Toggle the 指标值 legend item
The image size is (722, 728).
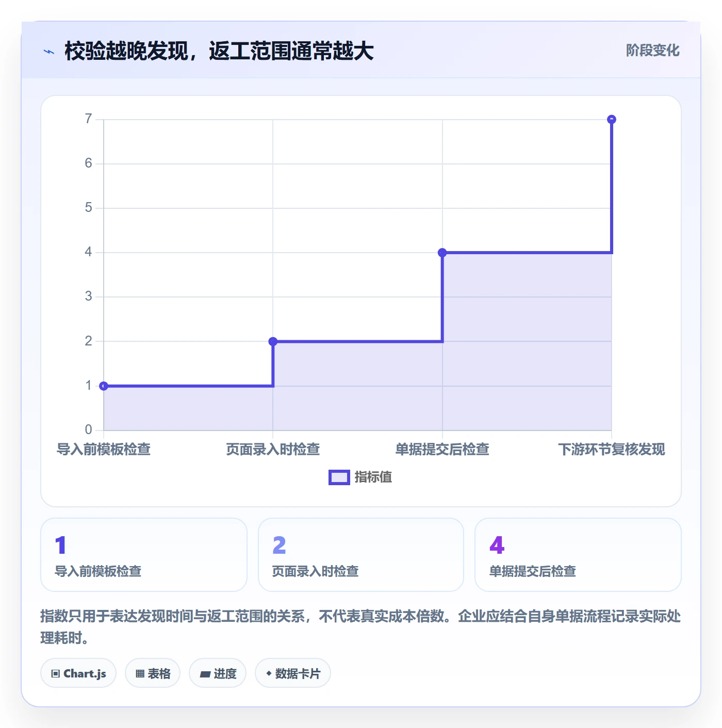pyautogui.click(x=360, y=477)
